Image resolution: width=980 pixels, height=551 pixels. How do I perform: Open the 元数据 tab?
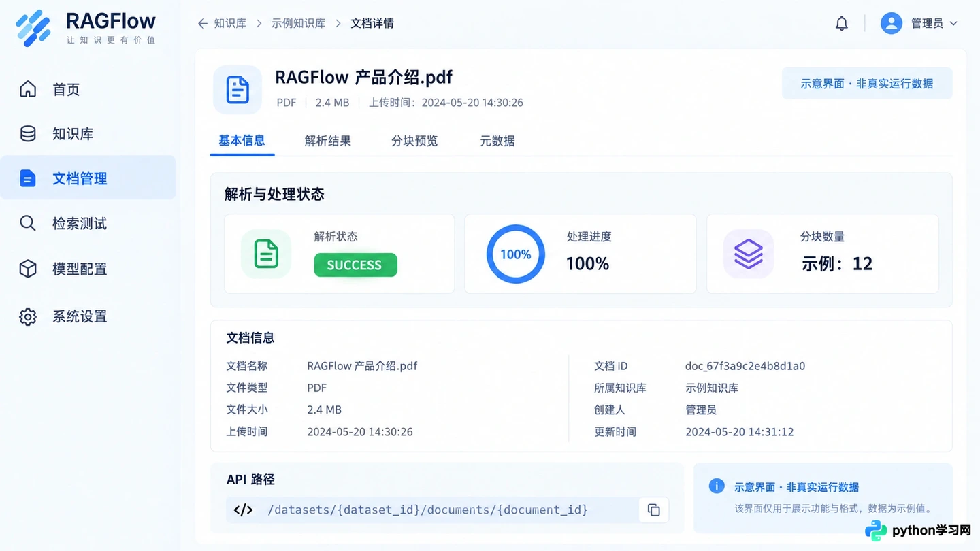click(497, 141)
